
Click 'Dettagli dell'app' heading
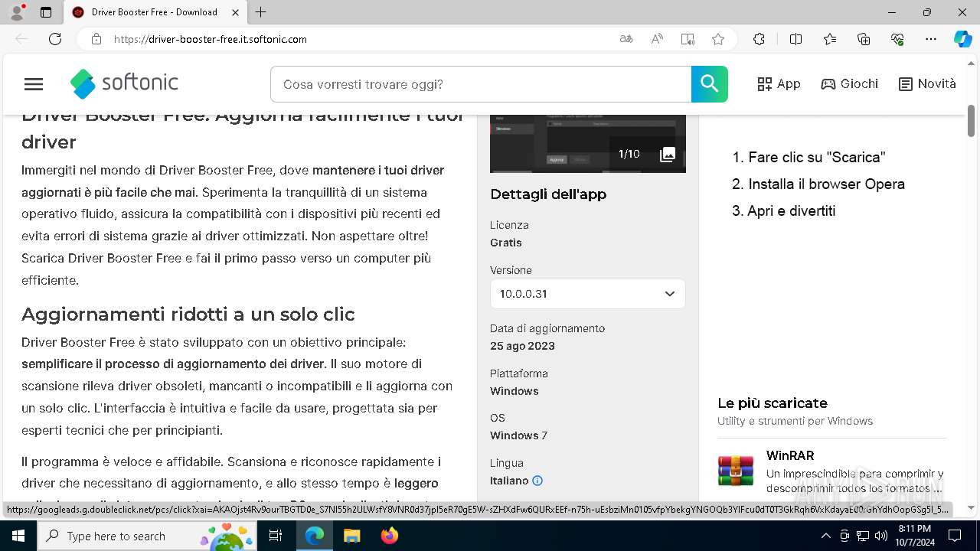tap(548, 194)
